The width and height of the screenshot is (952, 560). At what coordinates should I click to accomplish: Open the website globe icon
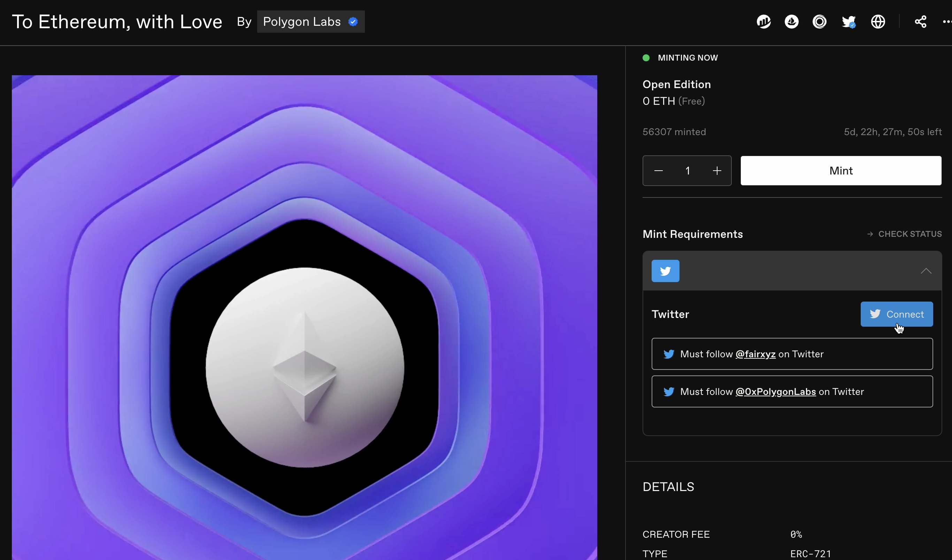pos(878,22)
